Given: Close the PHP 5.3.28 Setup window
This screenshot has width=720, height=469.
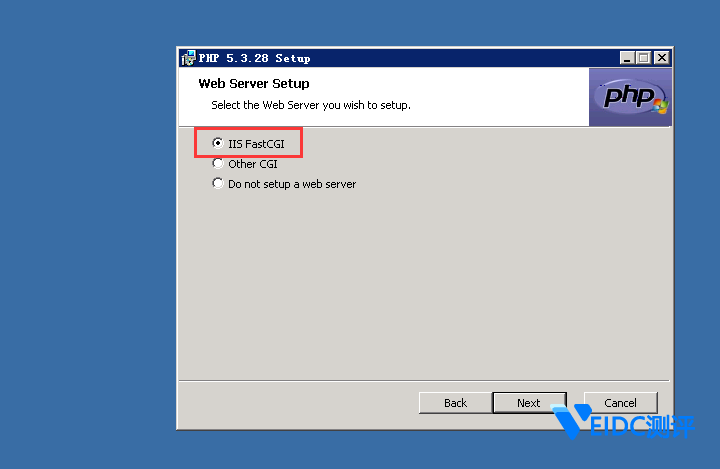Looking at the screenshot, I should click(662, 58).
